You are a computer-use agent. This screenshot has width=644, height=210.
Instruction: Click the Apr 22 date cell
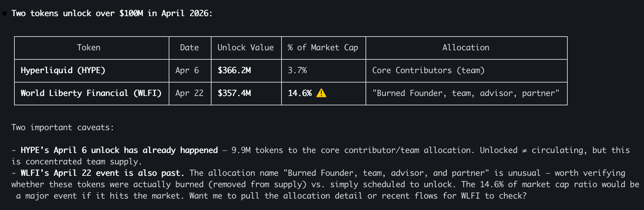[x=189, y=93]
